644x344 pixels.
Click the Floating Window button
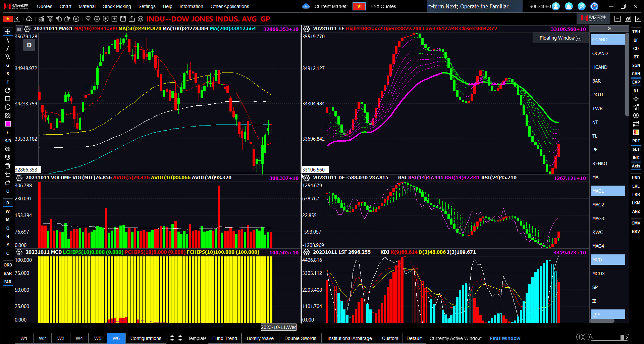tap(560, 38)
